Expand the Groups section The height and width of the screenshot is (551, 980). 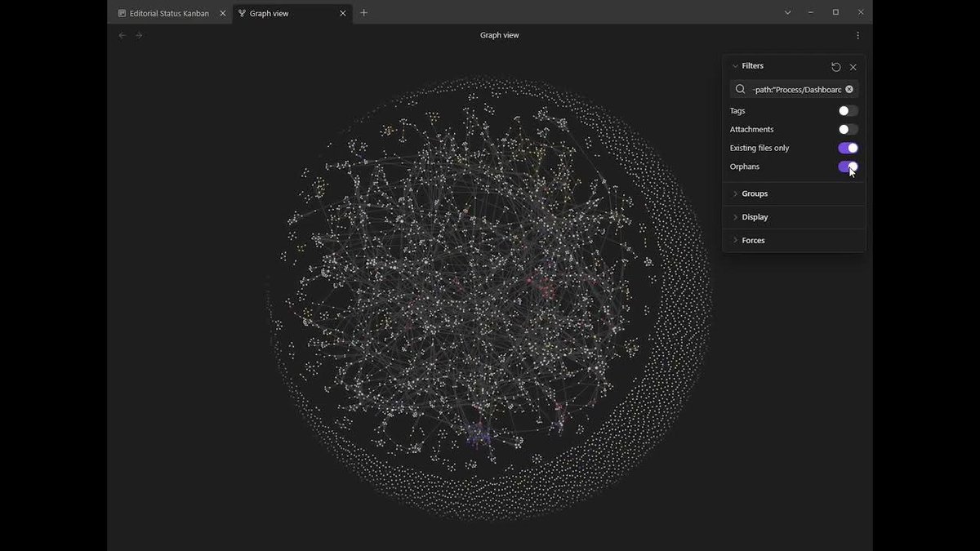pos(753,193)
